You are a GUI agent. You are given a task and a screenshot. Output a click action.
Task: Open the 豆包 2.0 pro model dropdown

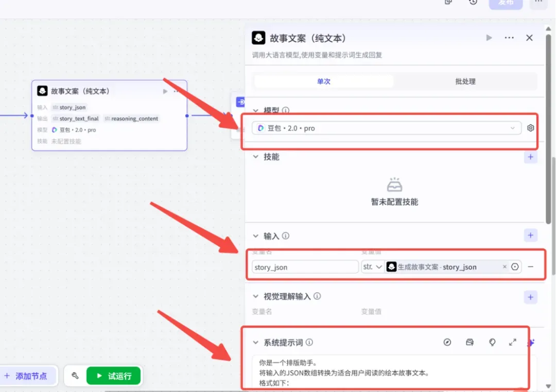[x=387, y=128]
